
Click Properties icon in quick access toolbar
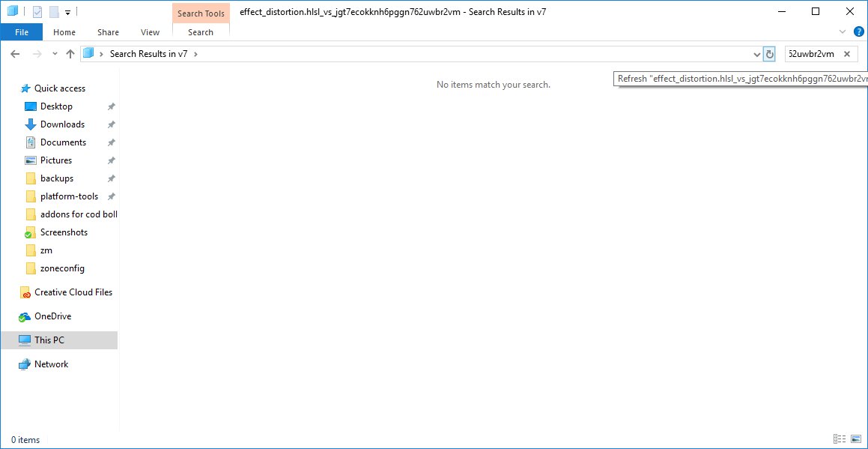37,12
